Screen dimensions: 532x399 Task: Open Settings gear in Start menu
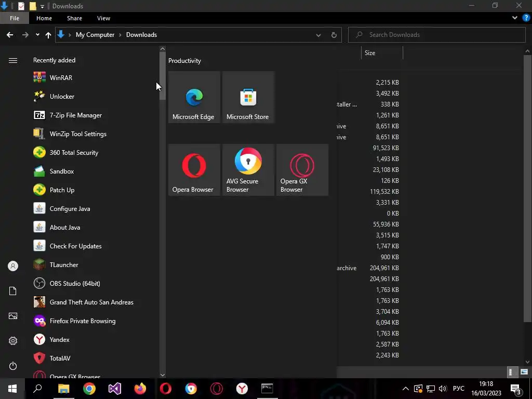pyautogui.click(x=13, y=341)
